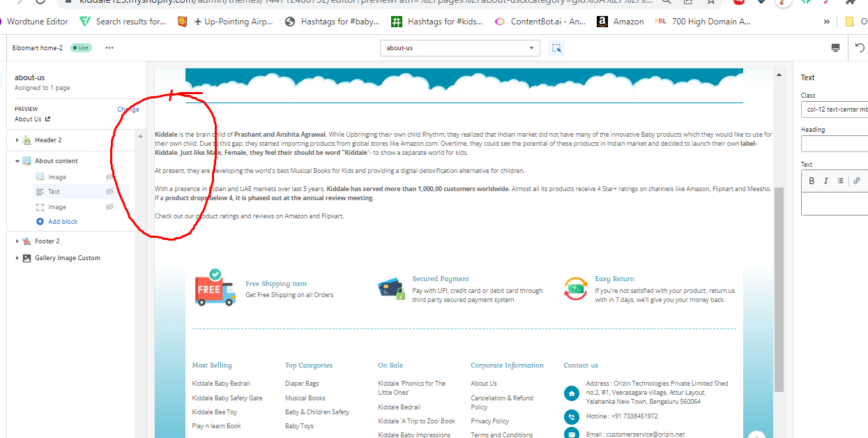The width and height of the screenshot is (868, 438).
Task: Toggle visibility of the Text block
Action: click(109, 192)
